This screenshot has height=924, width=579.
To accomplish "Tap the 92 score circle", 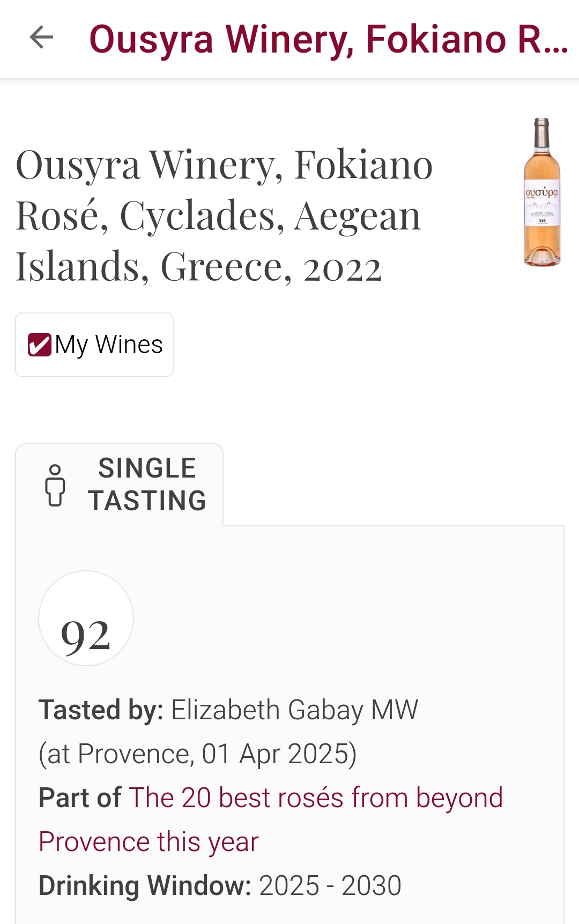I will pos(86,619).
